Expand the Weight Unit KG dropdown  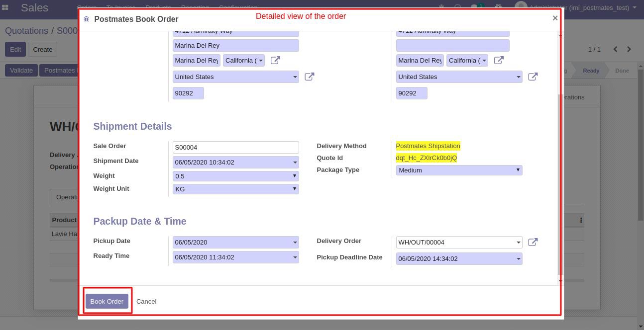click(295, 189)
